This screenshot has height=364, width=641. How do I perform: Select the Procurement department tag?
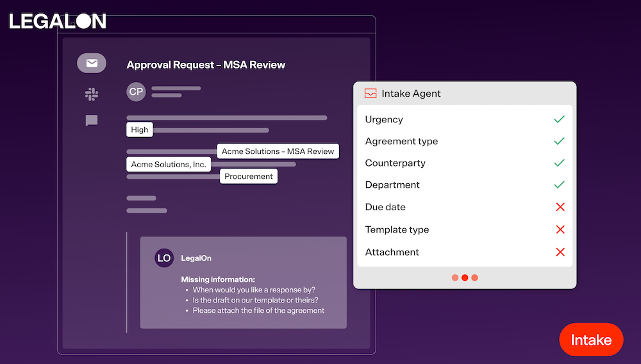[x=249, y=176]
